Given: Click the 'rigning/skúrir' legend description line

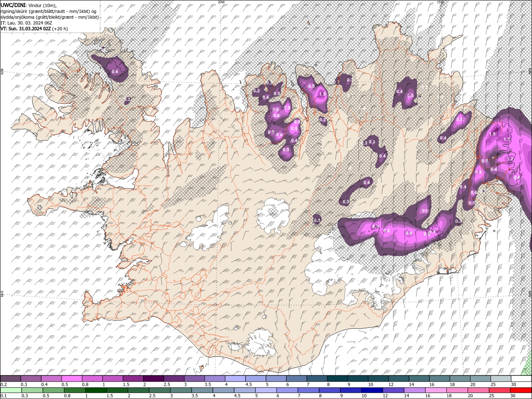Looking at the screenshot, I should click(49, 11).
